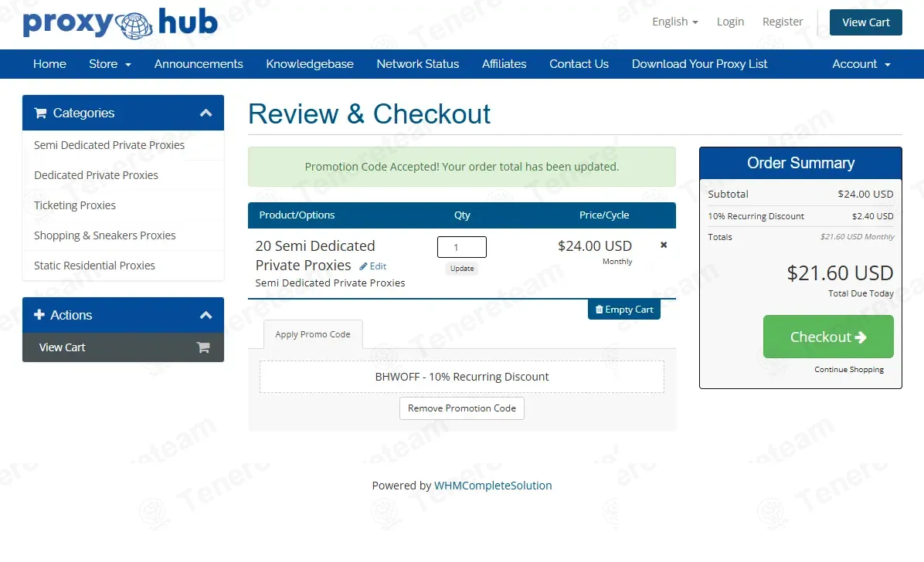Go to Home in navigation bar
The width and height of the screenshot is (924, 562).
click(x=49, y=64)
